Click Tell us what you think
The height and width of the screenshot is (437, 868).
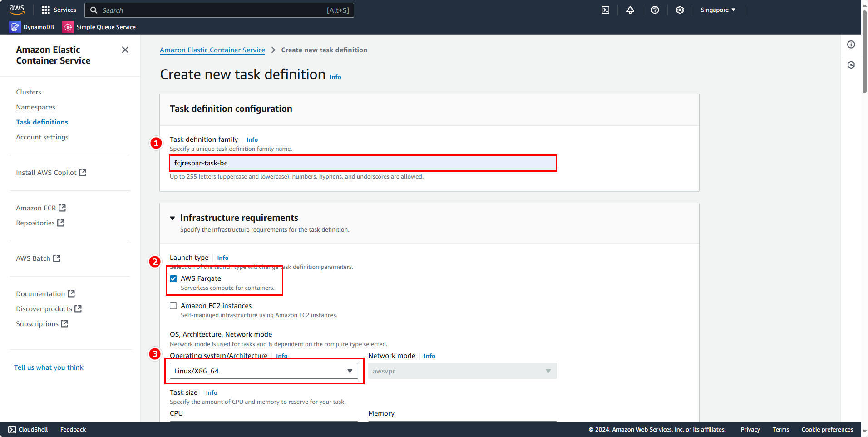coord(49,367)
